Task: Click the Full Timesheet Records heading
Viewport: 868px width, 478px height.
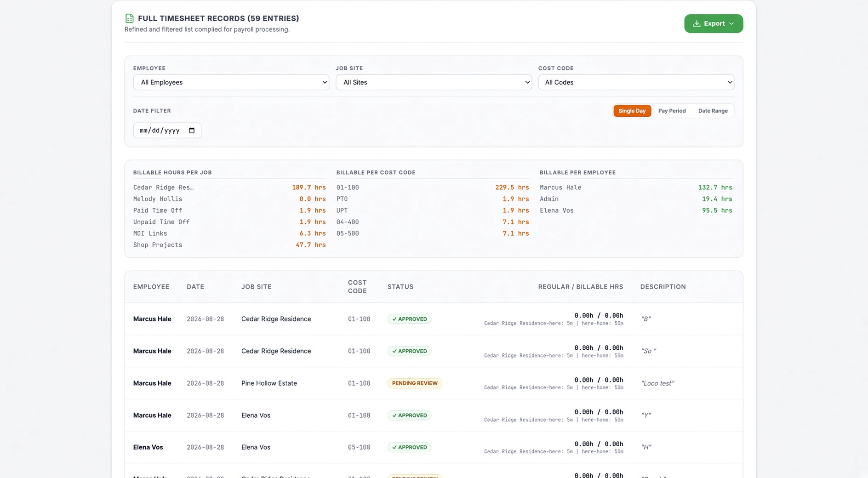Action: point(218,18)
